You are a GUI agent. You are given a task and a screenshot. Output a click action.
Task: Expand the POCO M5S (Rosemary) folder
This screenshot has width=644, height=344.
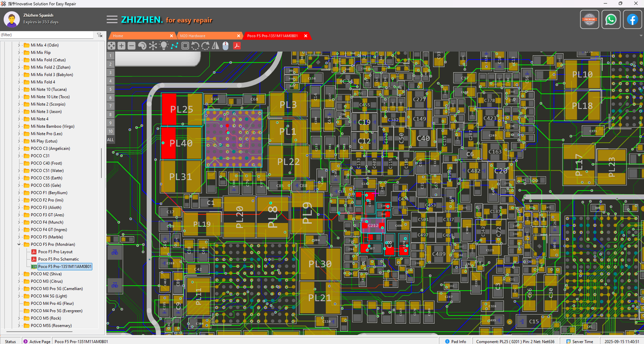pyautogui.click(x=19, y=325)
